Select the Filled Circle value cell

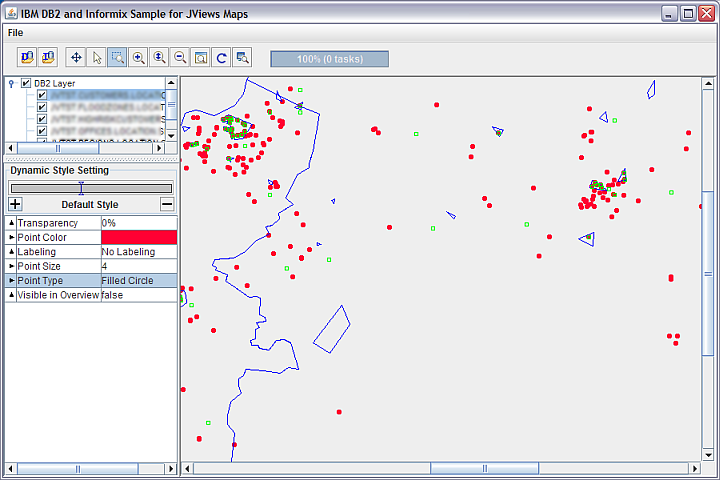click(139, 280)
